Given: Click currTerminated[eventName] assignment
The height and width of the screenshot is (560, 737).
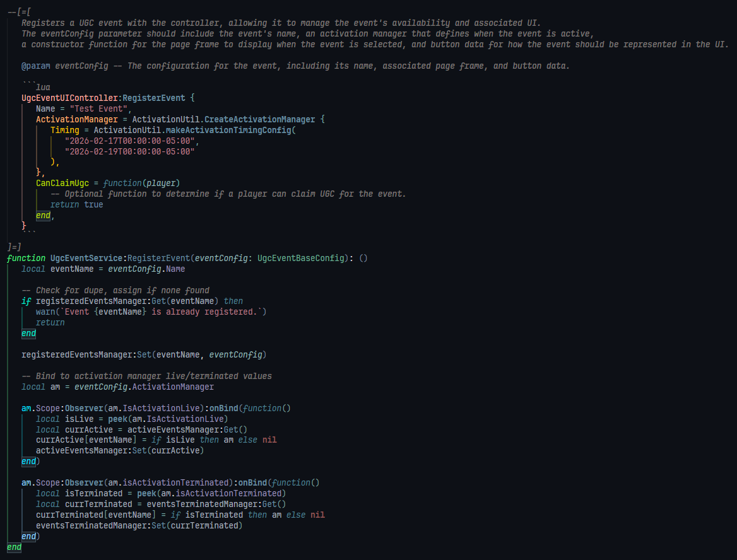Looking at the screenshot, I should [180, 515].
